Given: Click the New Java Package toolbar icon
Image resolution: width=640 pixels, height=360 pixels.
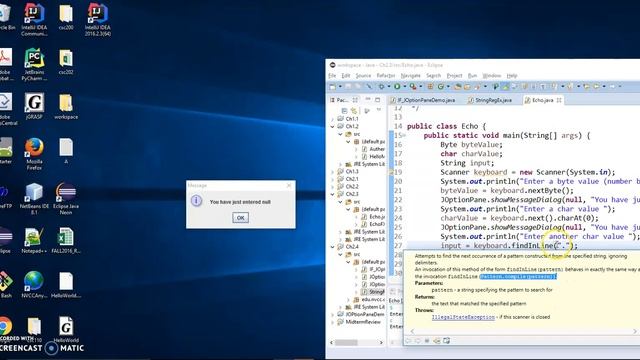Looking at the screenshot, I should coord(430,87).
